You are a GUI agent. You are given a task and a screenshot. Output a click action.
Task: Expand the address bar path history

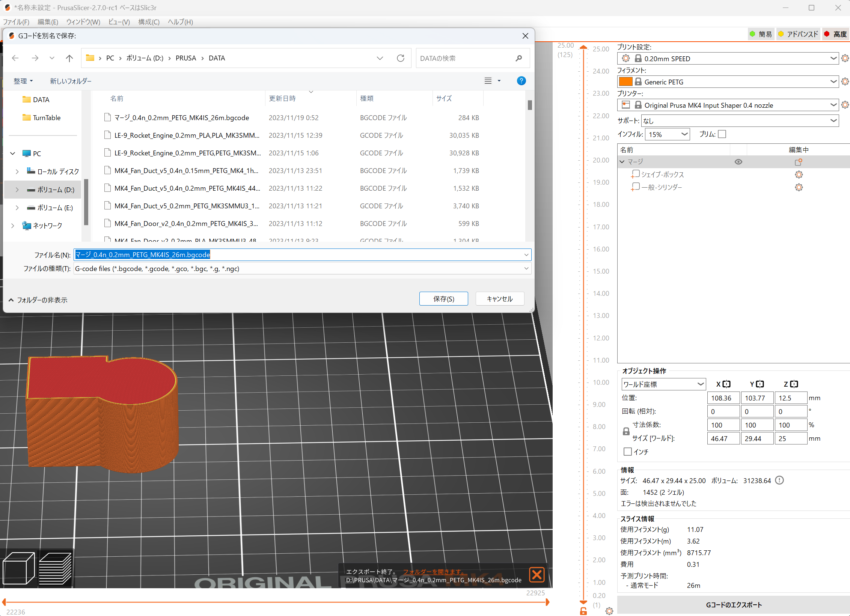pyautogui.click(x=380, y=58)
